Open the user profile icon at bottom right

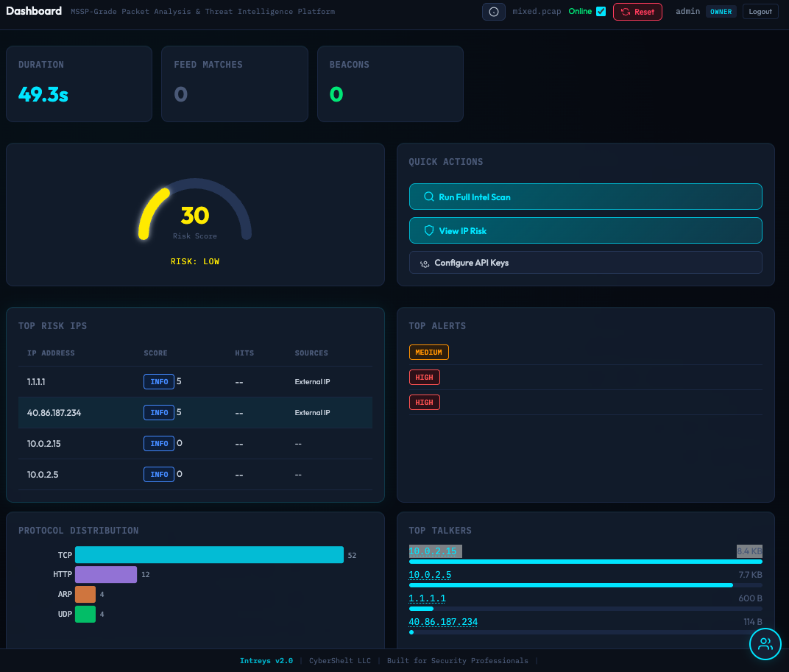tap(765, 643)
